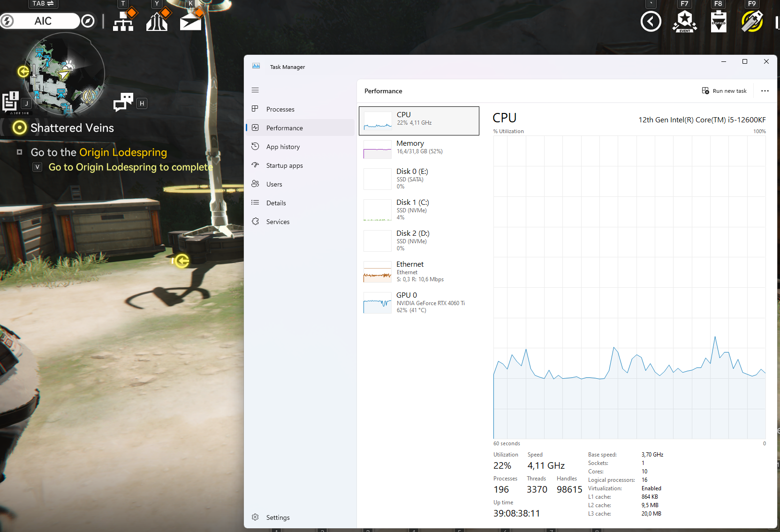Select the Memory performance entry
Viewport: 780px width, 532px height.
click(x=419, y=150)
